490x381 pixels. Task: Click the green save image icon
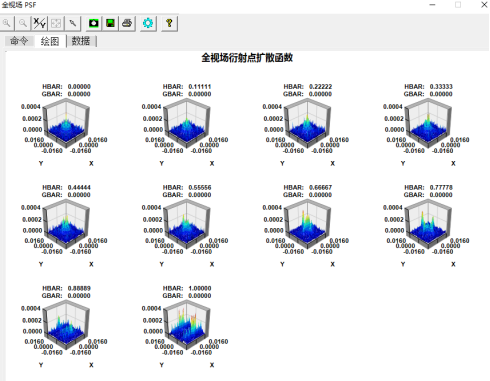pos(110,23)
